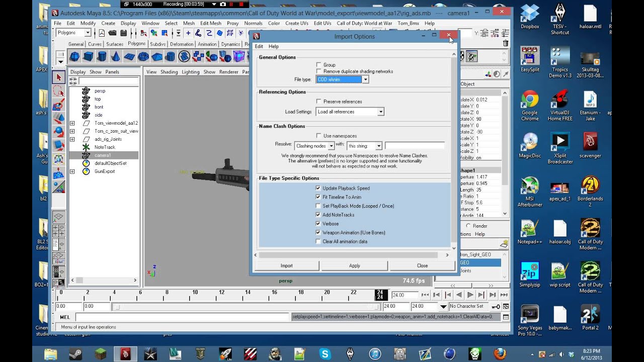This screenshot has height=362, width=644.
Task: Open animation preferences icon beside key
Action: coord(506,306)
